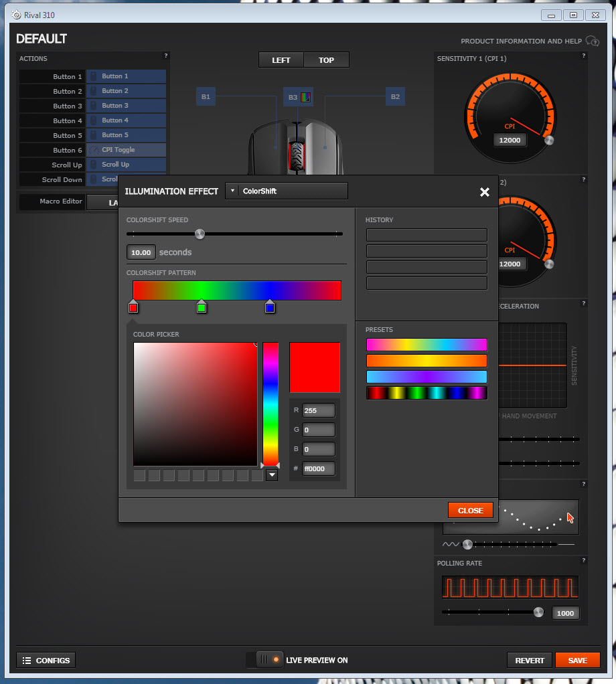Click the orange CLOSE button in the dialog
The image size is (616, 684).
click(x=470, y=511)
